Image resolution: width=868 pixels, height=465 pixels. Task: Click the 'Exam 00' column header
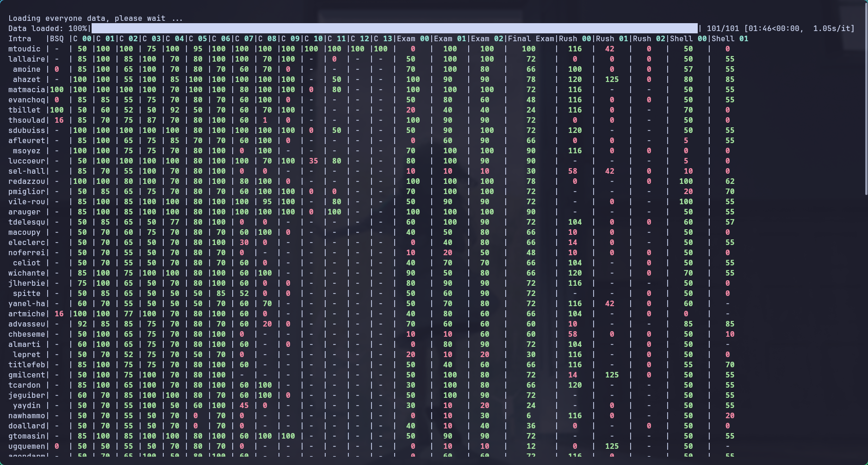point(413,38)
